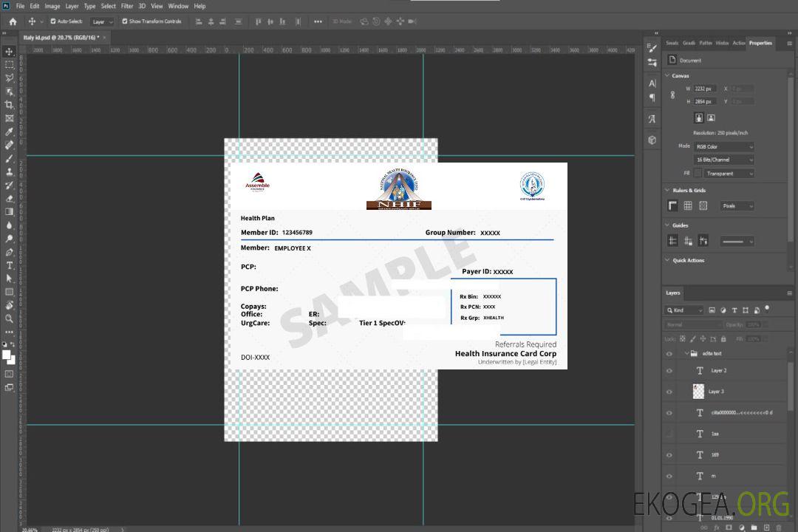Hide Layer 2 using its eye icon
This screenshot has width=798, height=532.
pos(669,371)
